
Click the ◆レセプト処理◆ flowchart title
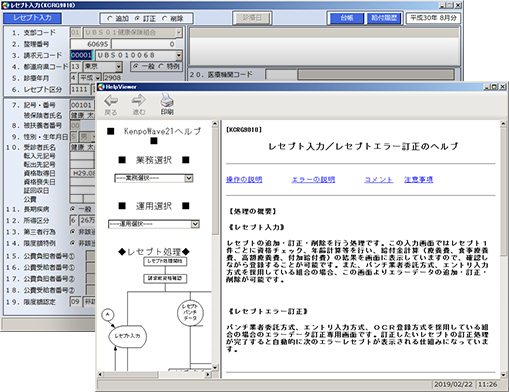(x=154, y=252)
